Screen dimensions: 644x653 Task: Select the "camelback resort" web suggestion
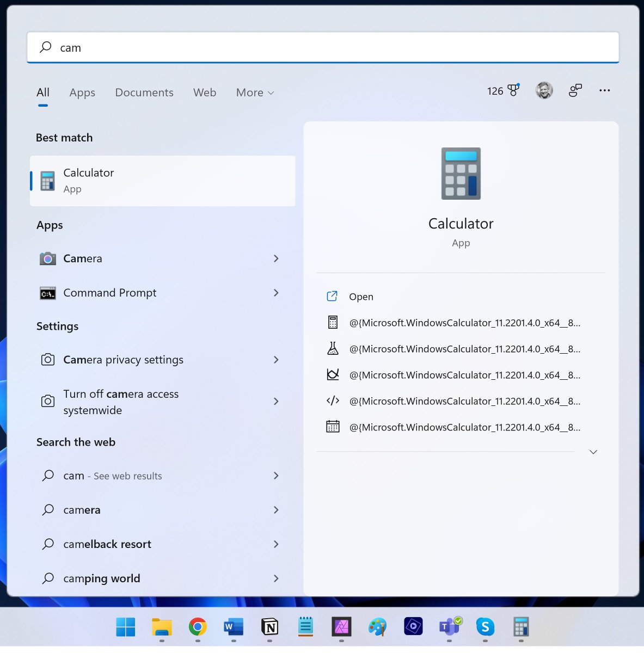pos(163,544)
